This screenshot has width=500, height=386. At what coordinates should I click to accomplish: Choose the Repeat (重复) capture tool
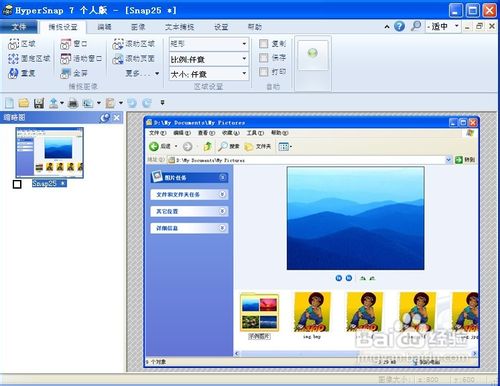[x=22, y=73]
